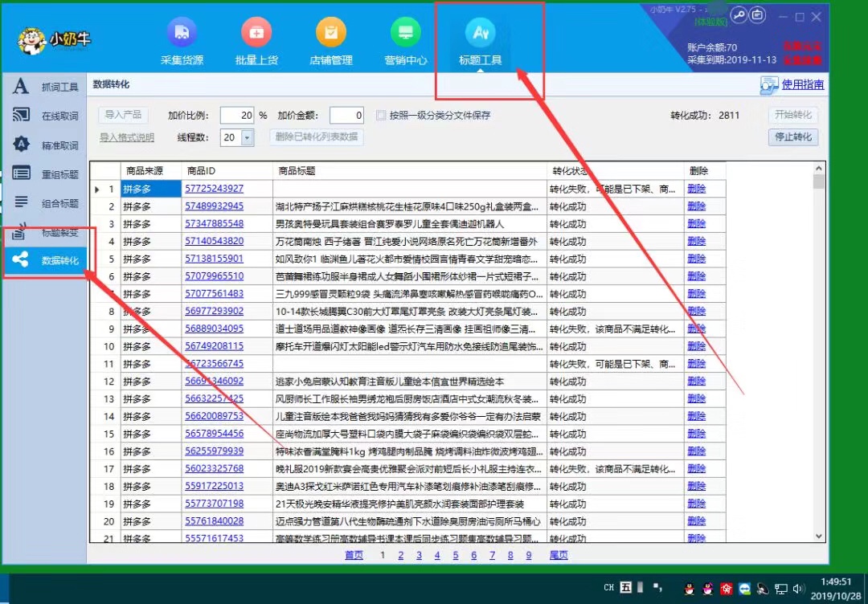Click the 商品标题 column header
The width and height of the screenshot is (868, 604).
pos(410,171)
